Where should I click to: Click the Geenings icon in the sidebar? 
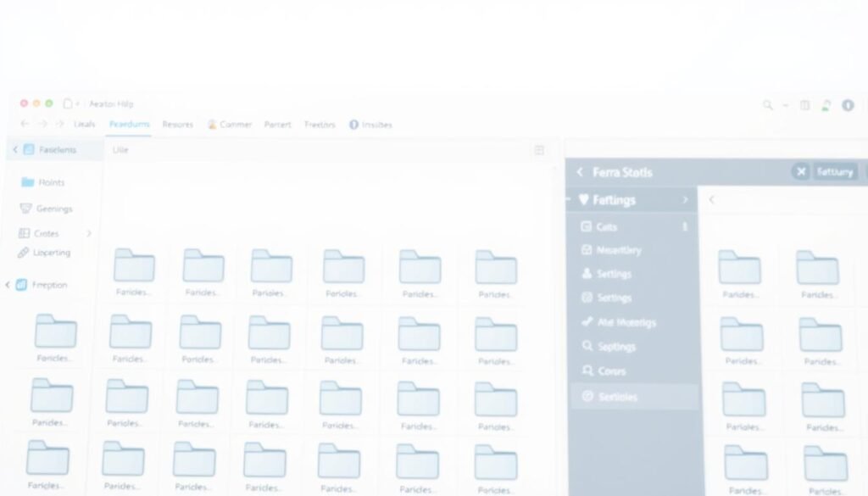(x=28, y=209)
